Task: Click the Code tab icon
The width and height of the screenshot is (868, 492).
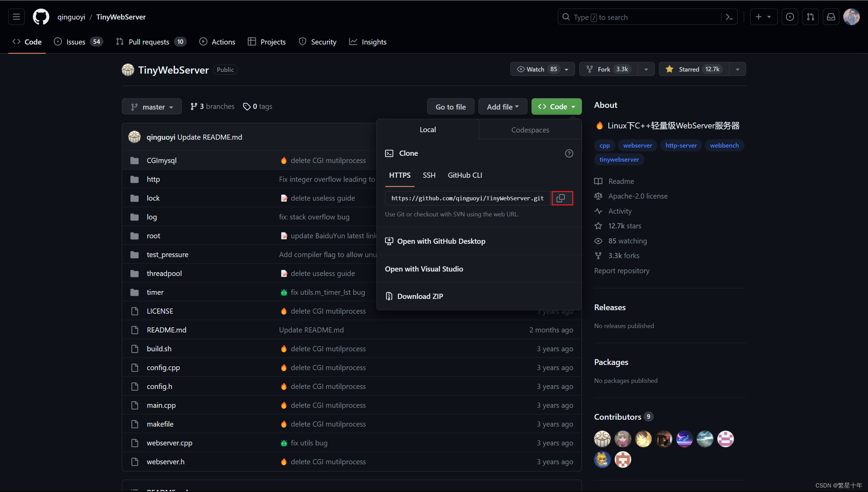Action: pyautogui.click(x=17, y=42)
